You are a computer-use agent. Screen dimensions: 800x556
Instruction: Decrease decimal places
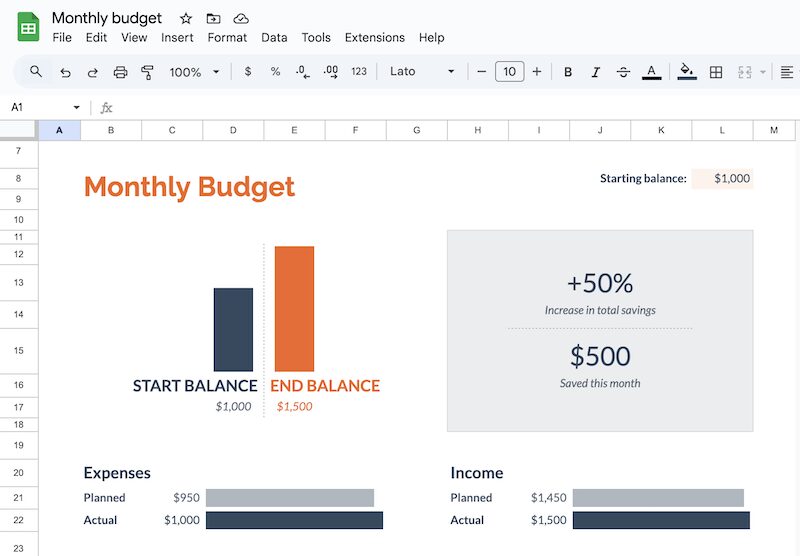[x=303, y=72]
